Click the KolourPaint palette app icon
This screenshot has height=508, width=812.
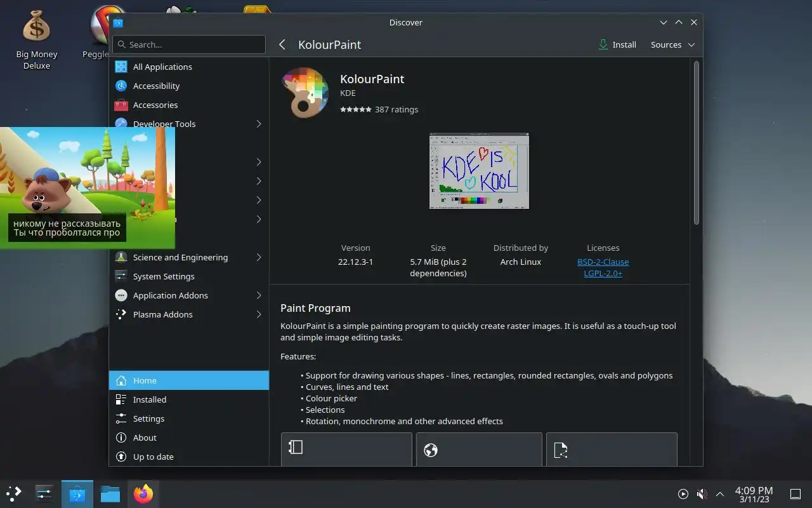(x=304, y=93)
